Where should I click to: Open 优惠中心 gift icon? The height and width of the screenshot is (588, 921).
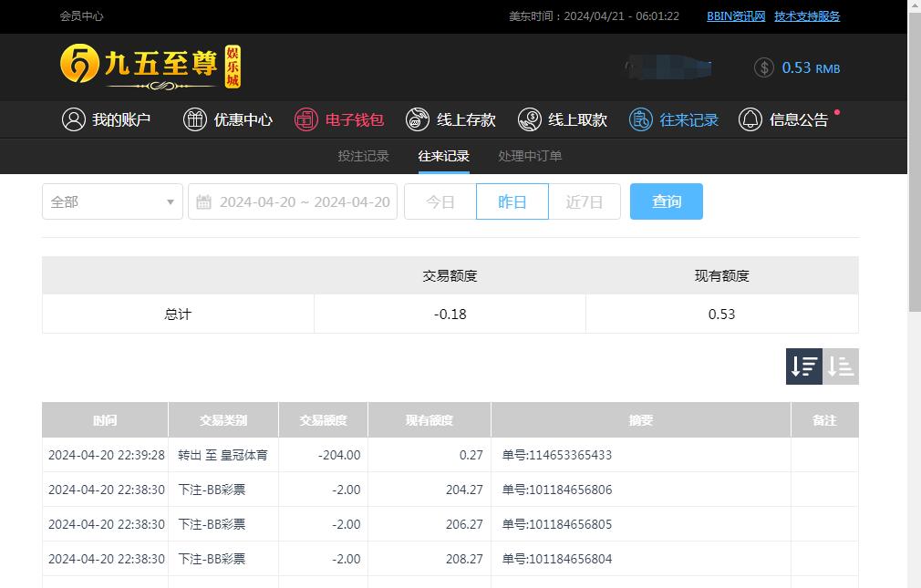tap(195, 119)
